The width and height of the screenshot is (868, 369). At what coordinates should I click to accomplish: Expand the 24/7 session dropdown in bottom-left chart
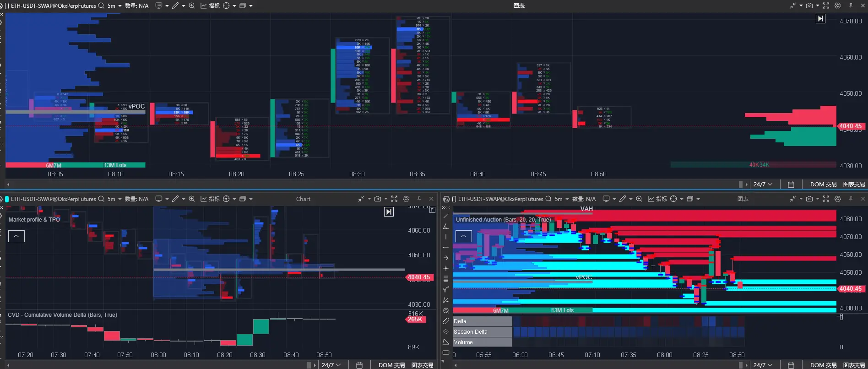click(x=331, y=365)
